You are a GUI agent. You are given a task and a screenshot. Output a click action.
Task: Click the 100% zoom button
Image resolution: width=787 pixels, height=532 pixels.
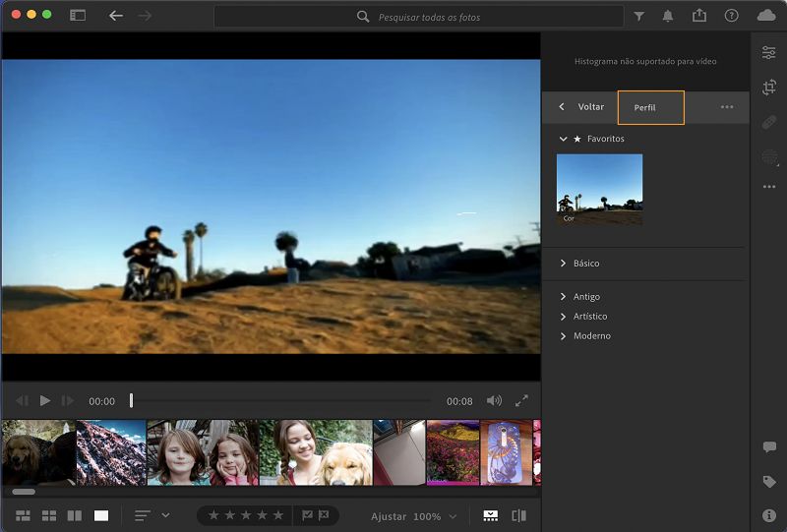pyautogui.click(x=427, y=516)
